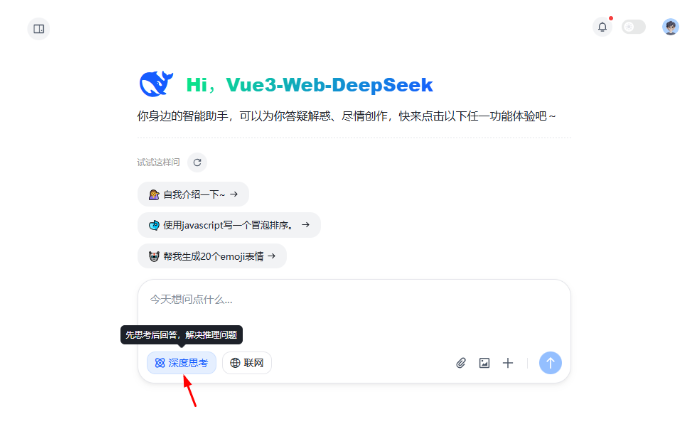Toggle the sidebar panel icon
695x433 pixels.
[39, 29]
